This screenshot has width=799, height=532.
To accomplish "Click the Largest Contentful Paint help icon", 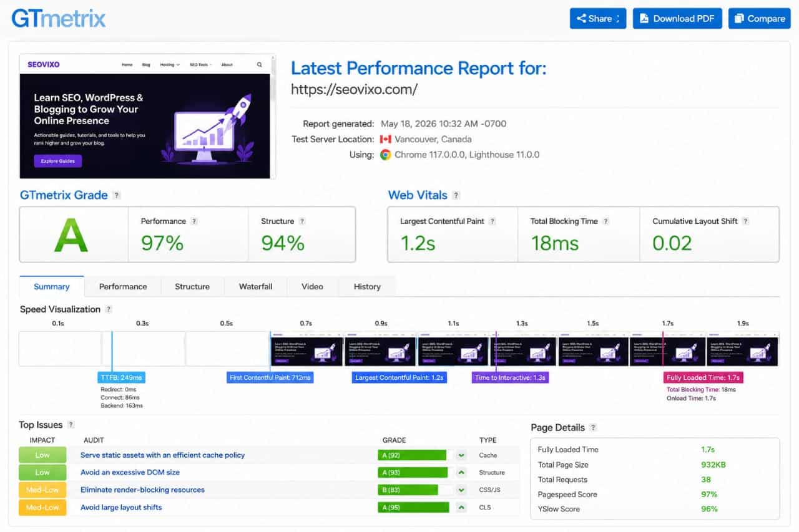I will (x=493, y=221).
